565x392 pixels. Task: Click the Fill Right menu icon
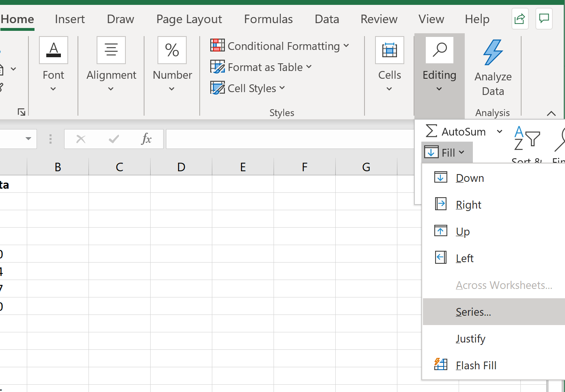441,204
